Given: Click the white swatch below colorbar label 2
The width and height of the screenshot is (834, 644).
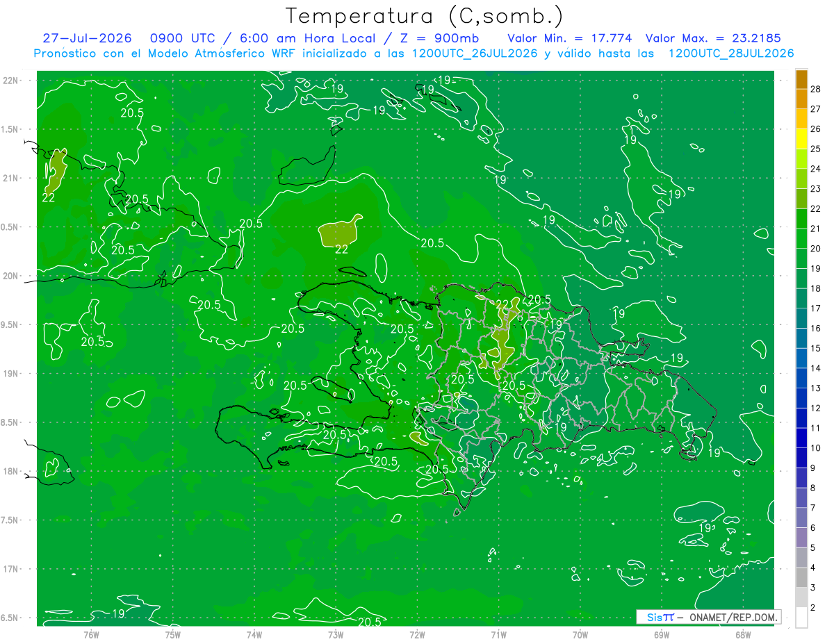Looking at the screenshot, I should [801, 617].
